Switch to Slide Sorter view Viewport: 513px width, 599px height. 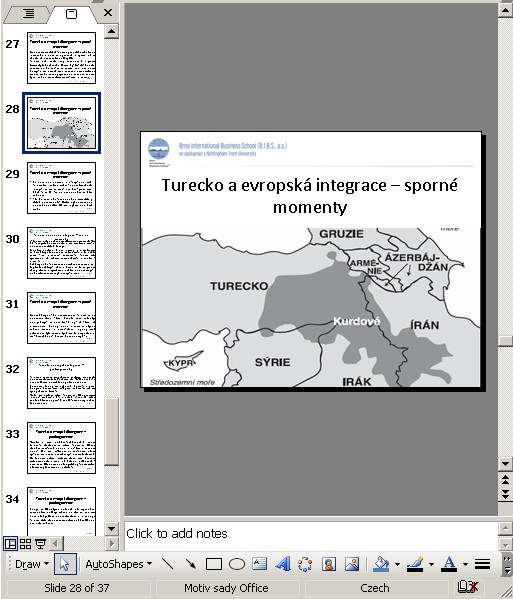pos(25,543)
